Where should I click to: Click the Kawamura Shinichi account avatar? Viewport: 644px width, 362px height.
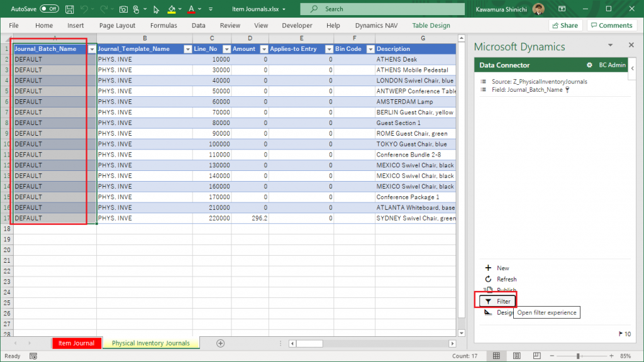pos(538,9)
